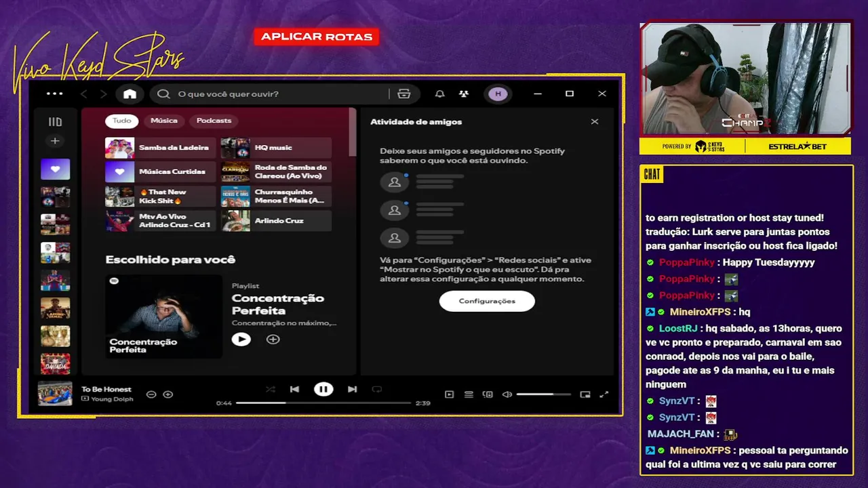Open the mini player icon
Screen dimensions: 868x488
click(x=585, y=394)
